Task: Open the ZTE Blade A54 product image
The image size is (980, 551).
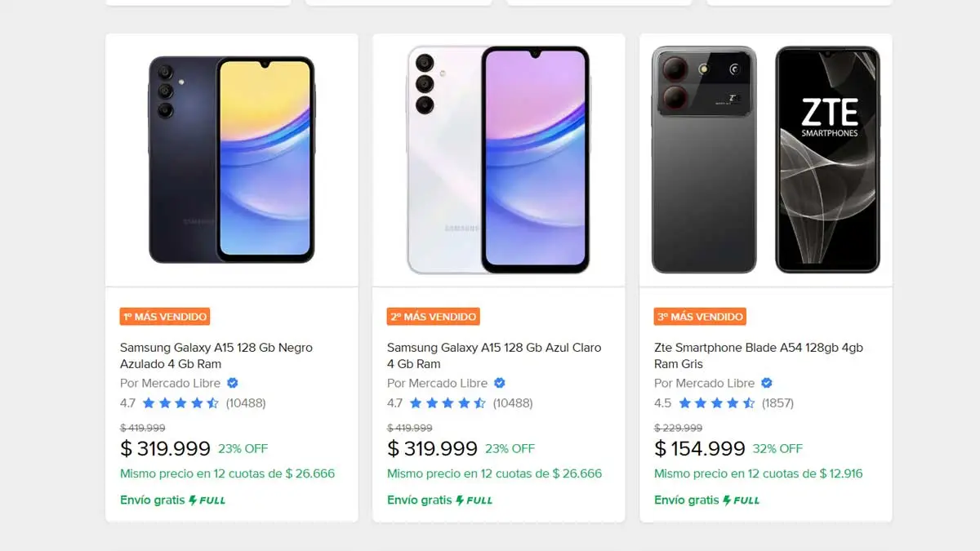Action: coord(765,159)
